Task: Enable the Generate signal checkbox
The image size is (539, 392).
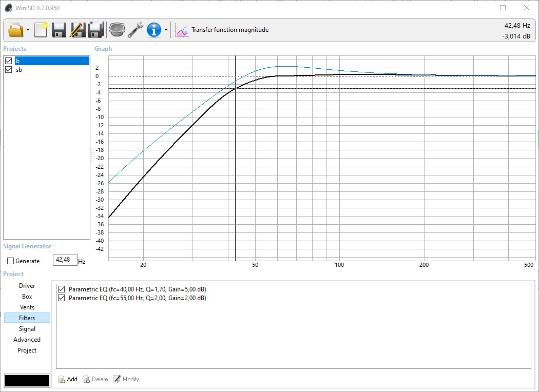Action: click(x=10, y=261)
